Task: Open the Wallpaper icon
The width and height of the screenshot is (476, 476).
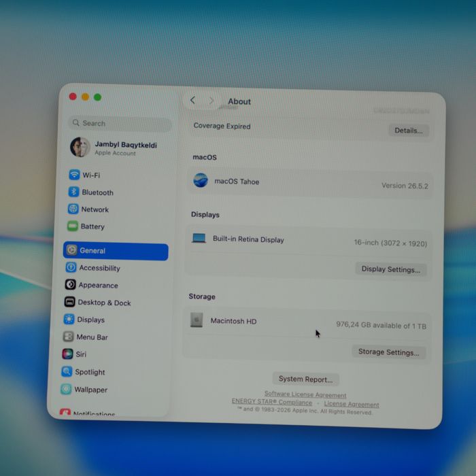Action: [66, 389]
